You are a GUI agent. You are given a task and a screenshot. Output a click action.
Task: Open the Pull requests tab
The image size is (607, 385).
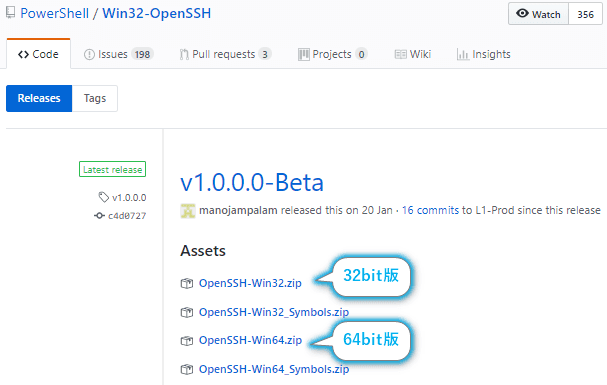[225, 54]
